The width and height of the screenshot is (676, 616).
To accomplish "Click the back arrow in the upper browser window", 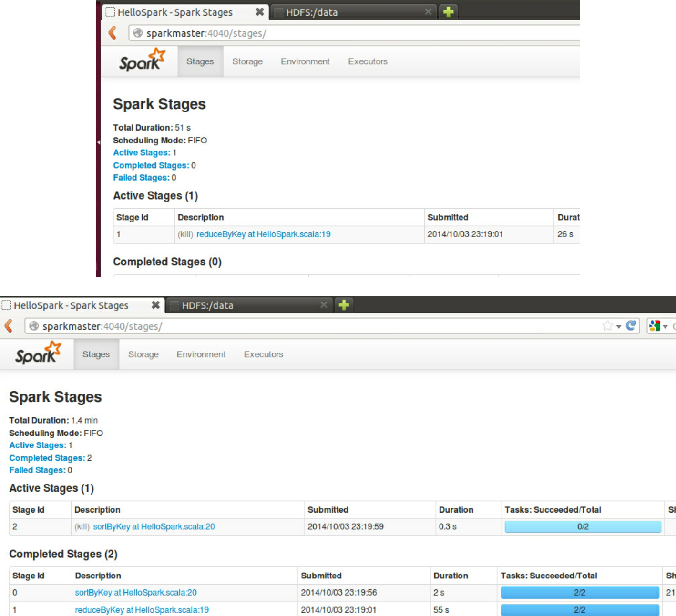I will coord(113,32).
